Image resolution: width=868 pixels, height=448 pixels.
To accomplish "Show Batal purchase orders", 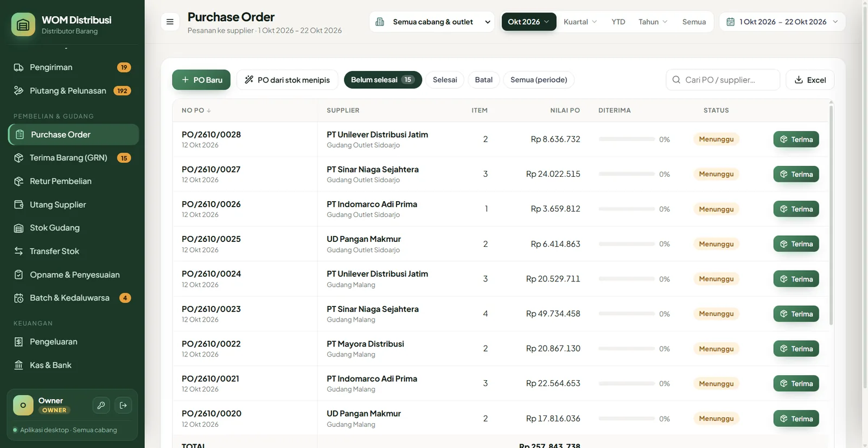I will (x=483, y=80).
